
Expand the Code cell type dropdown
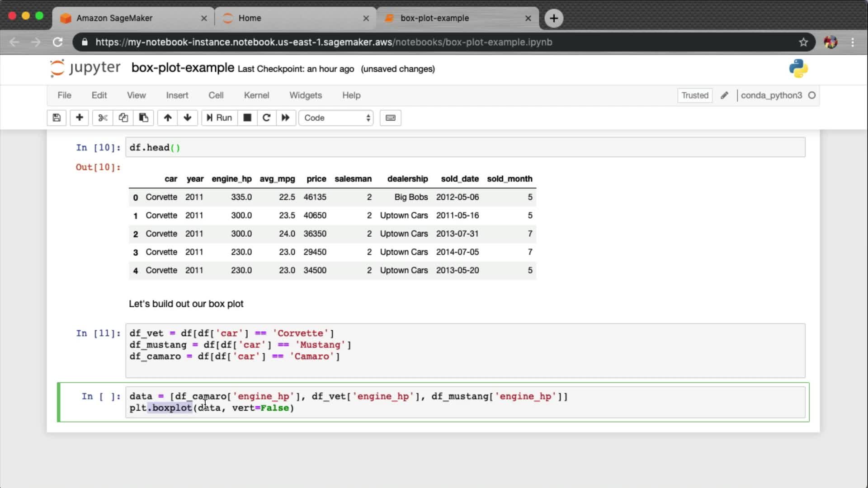tap(336, 118)
